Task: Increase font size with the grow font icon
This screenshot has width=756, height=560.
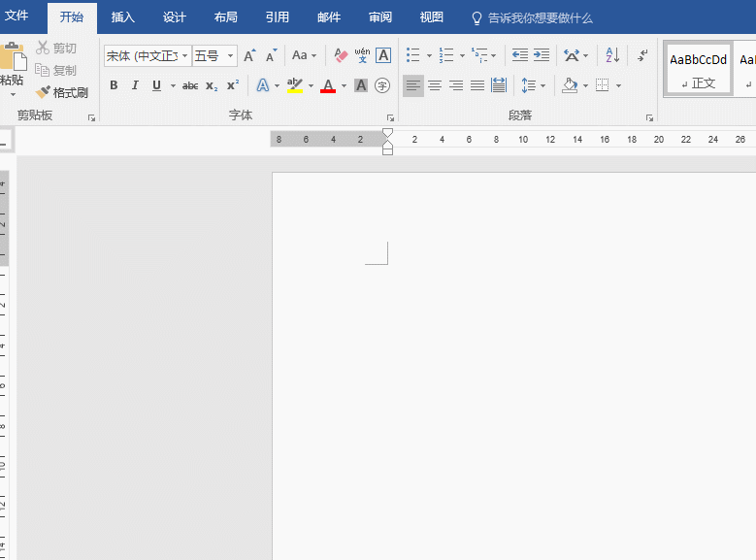Action: 249,56
